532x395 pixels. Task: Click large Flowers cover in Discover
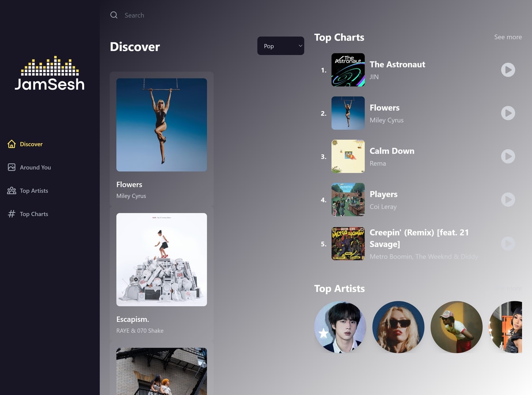(x=161, y=125)
